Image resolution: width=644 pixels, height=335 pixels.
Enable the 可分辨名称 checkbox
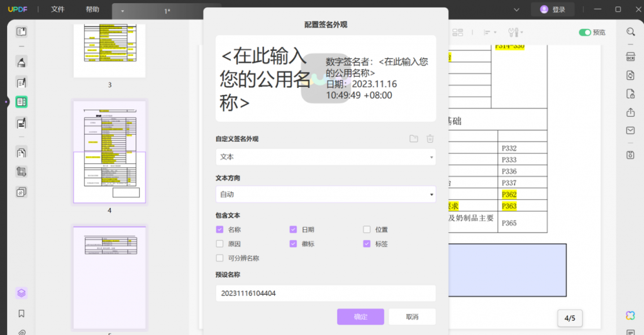[219, 258]
